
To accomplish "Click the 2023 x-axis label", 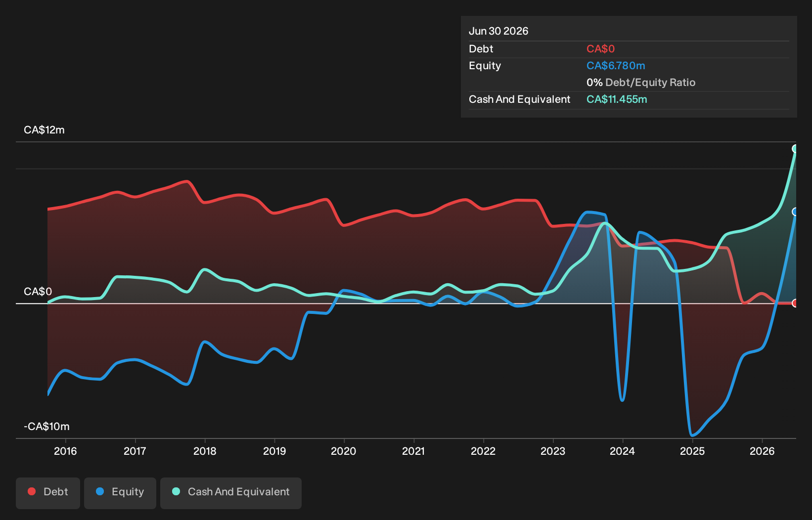I will (x=553, y=451).
